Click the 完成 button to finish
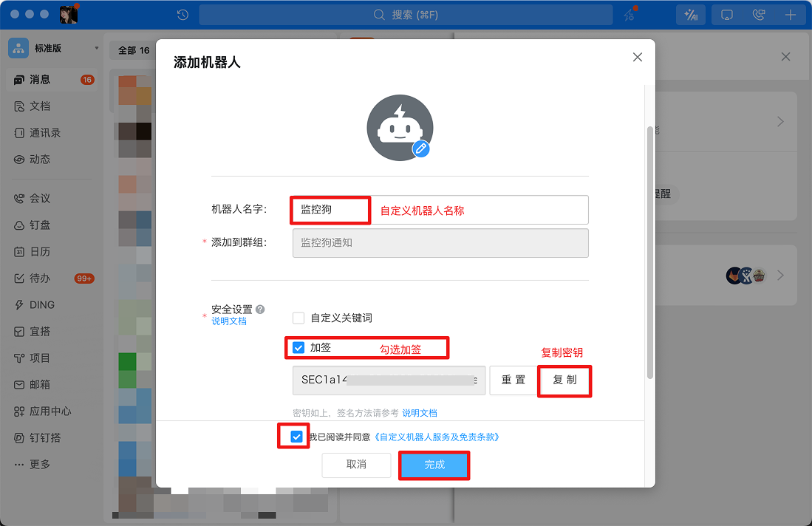This screenshot has height=526, width=812. coord(434,465)
